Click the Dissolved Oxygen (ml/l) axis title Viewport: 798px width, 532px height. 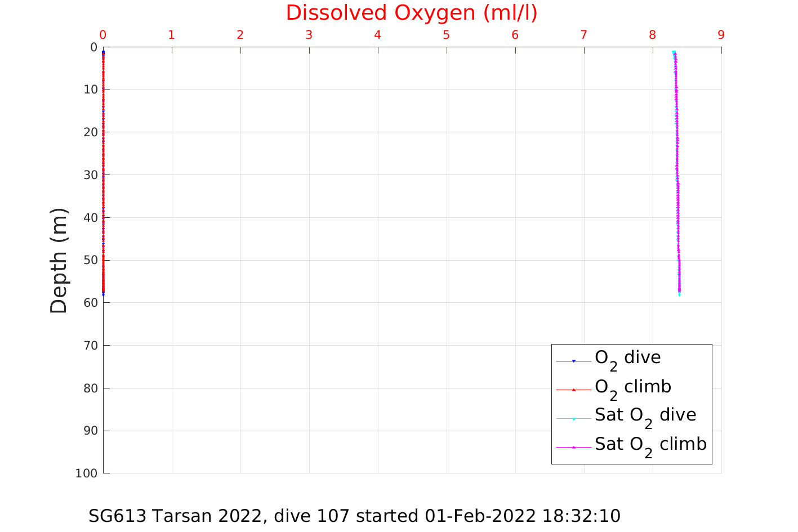coord(412,13)
